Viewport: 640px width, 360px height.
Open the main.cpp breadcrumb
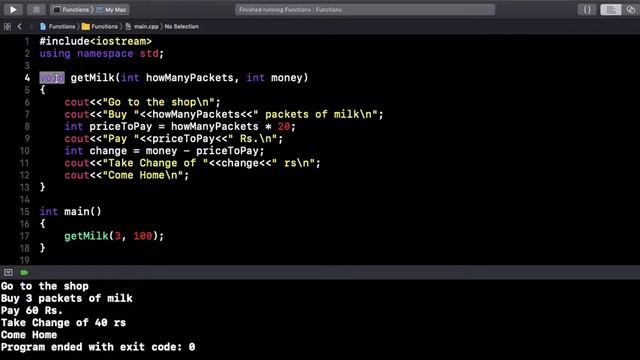pyautogui.click(x=142, y=27)
